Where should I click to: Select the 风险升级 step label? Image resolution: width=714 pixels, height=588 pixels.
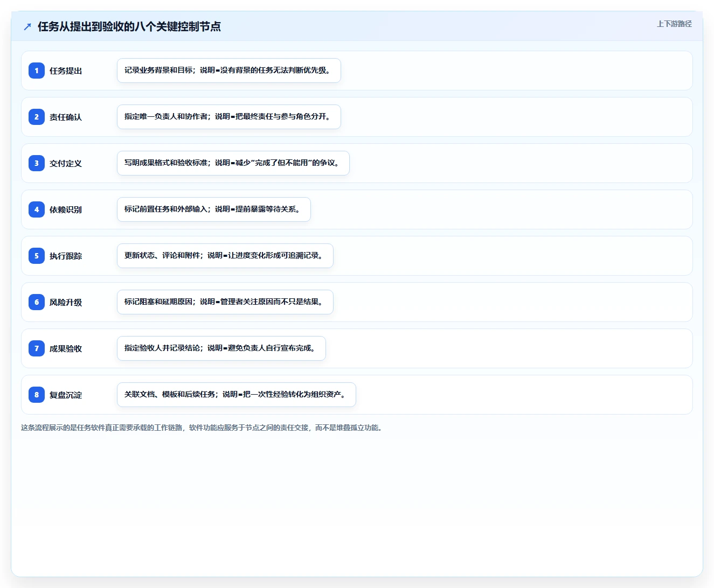(x=66, y=302)
